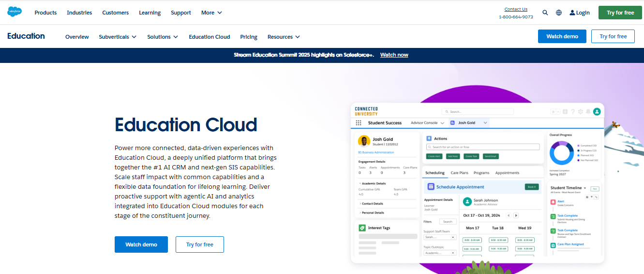The image size is (644, 274).
Task: Click the Completed legend color dot
Action: click(x=578, y=146)
